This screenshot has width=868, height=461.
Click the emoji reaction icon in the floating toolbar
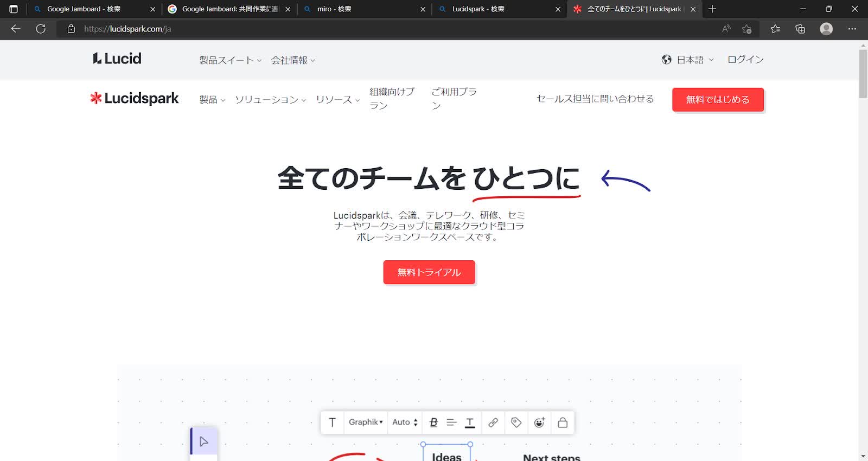coord(539,422)
